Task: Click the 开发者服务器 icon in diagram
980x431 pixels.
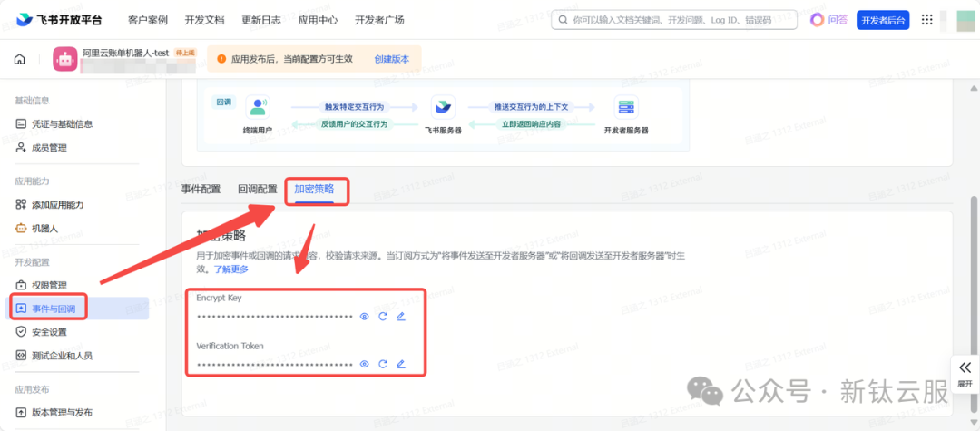Action: [x=626, y=107]
